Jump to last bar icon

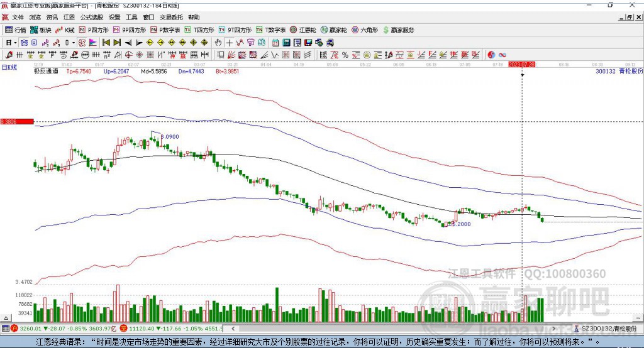coord(117,43)
